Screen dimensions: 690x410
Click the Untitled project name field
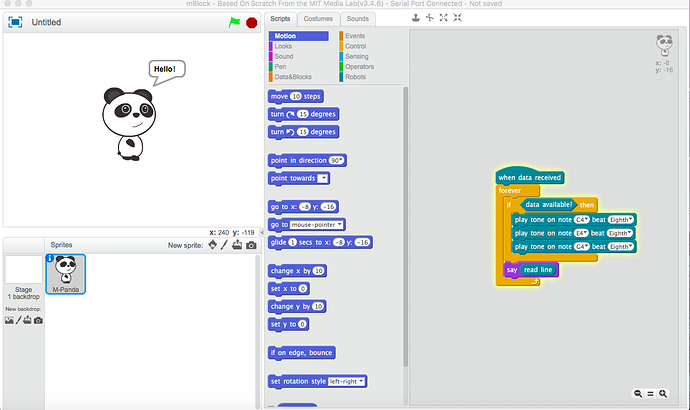46,22
